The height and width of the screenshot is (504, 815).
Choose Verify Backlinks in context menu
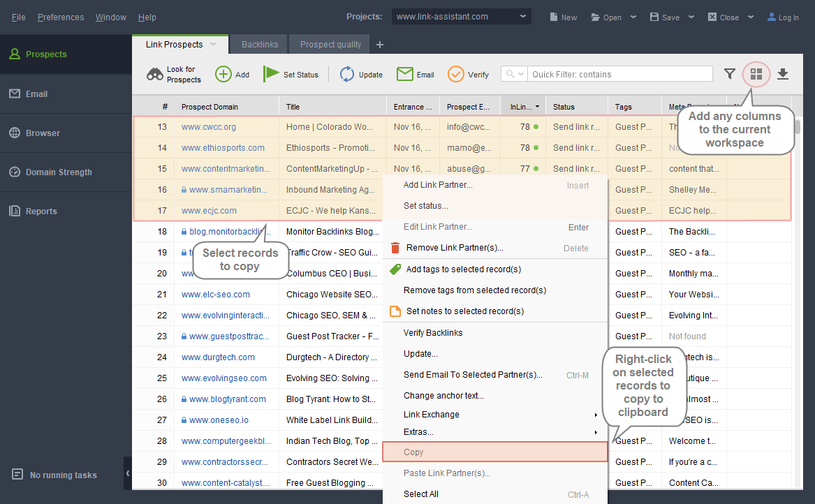click(495, 332)
